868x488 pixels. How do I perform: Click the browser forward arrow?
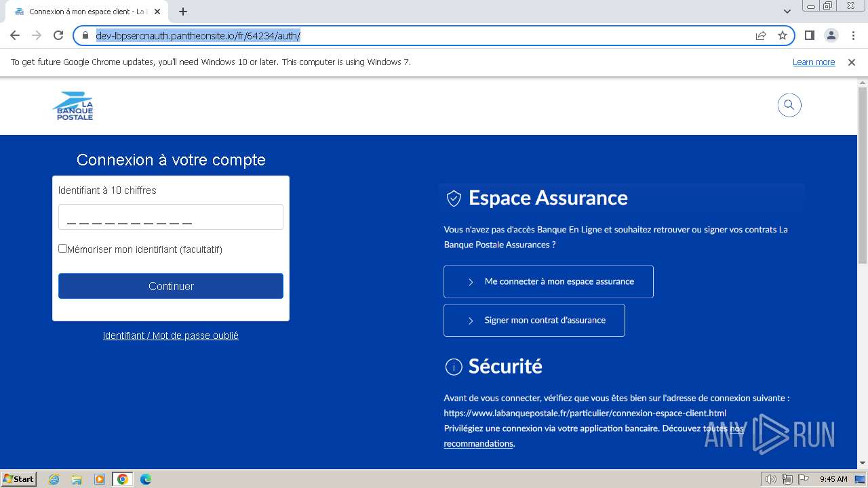[x=37, y=35]
